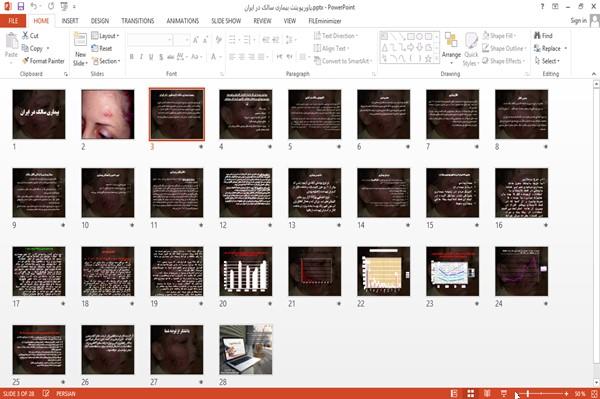Screen dimensions: 600x399
Task: Switch to Reading View icon in status bar
Action: click(487, 393)
